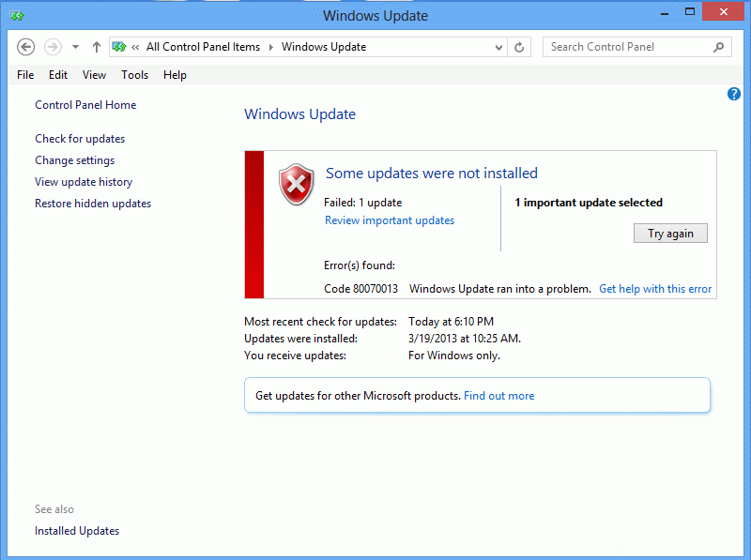Screen dimensions: 751x560
Task: Open View update history
Action: coord(84,182)
